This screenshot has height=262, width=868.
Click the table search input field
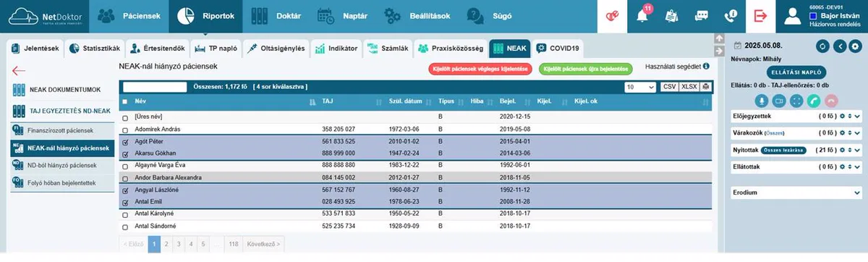click(x=155, y=87)
